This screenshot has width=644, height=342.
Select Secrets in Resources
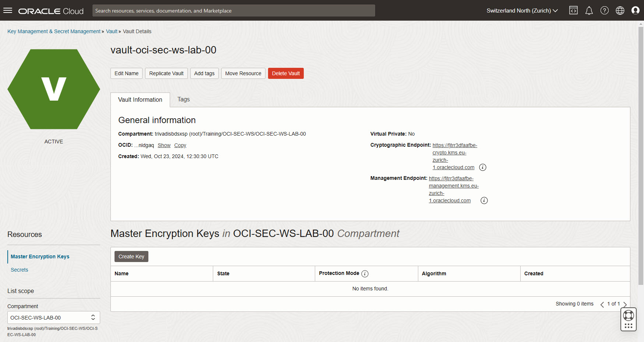pyautogui.click(x=20, y=270)
